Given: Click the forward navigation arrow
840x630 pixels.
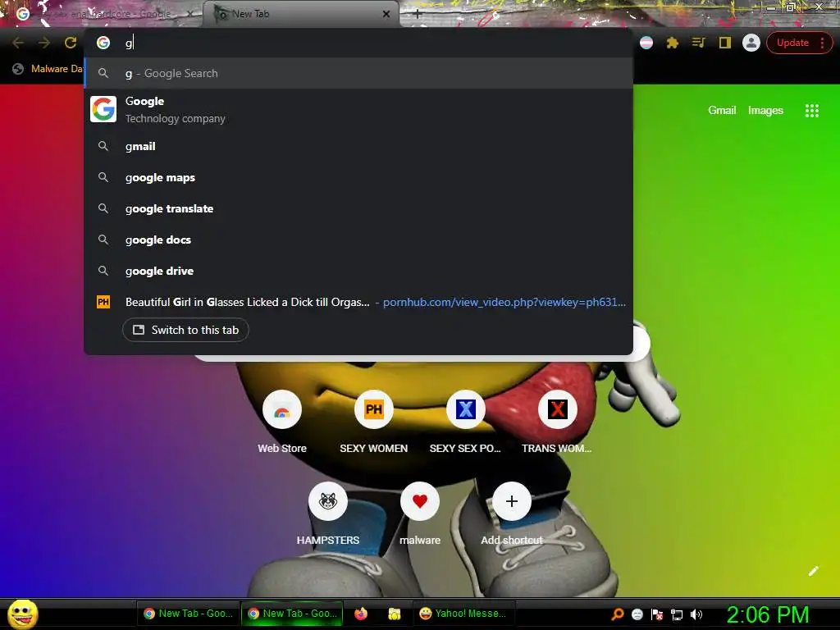Looking at the screenshot, I should click(x=44, y=43).
